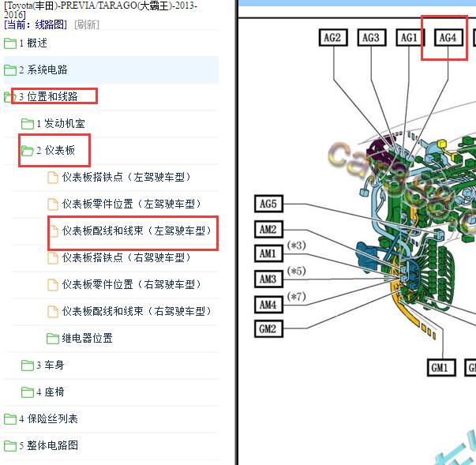The height and width of the screenshot is (465, 476).
Task: Open 仪表板搭铁点（右驾驶车型） page
Action: [x=127, y=257]
